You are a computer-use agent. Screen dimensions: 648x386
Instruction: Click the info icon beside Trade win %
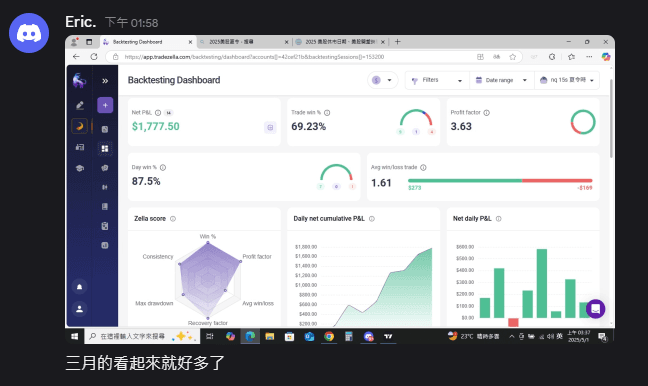coord(327,112)
